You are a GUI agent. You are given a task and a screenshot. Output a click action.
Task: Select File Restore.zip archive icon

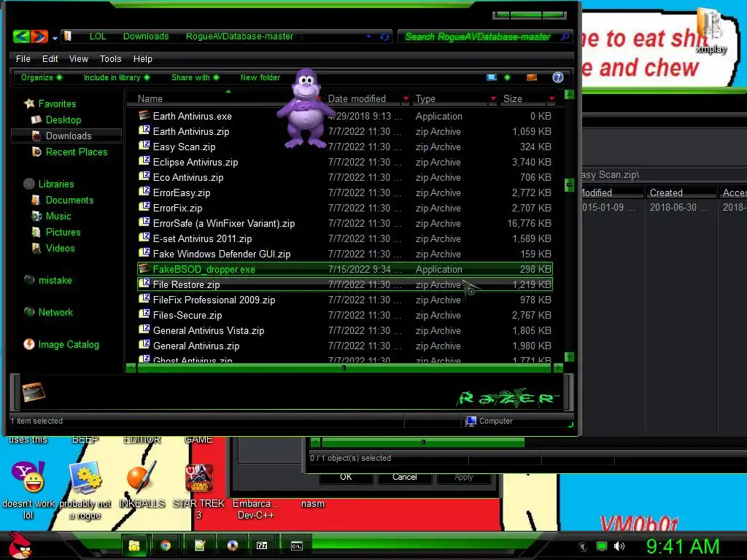pos(144,284)
